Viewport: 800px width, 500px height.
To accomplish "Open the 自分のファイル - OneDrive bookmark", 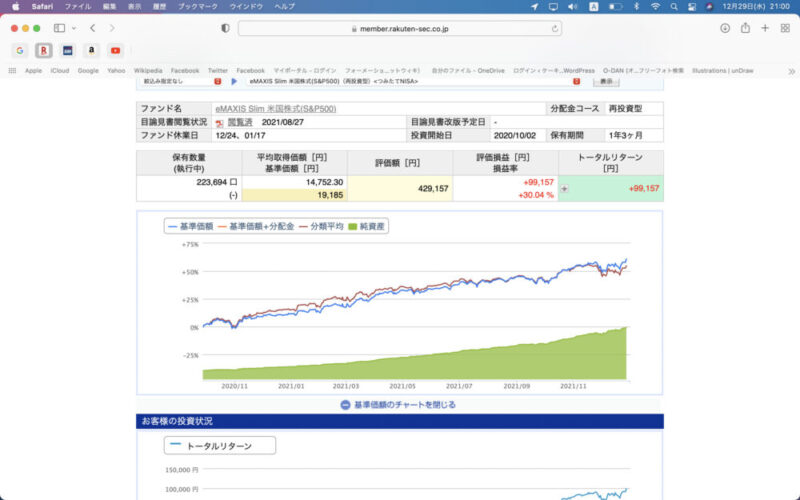I will click(468, 70).
